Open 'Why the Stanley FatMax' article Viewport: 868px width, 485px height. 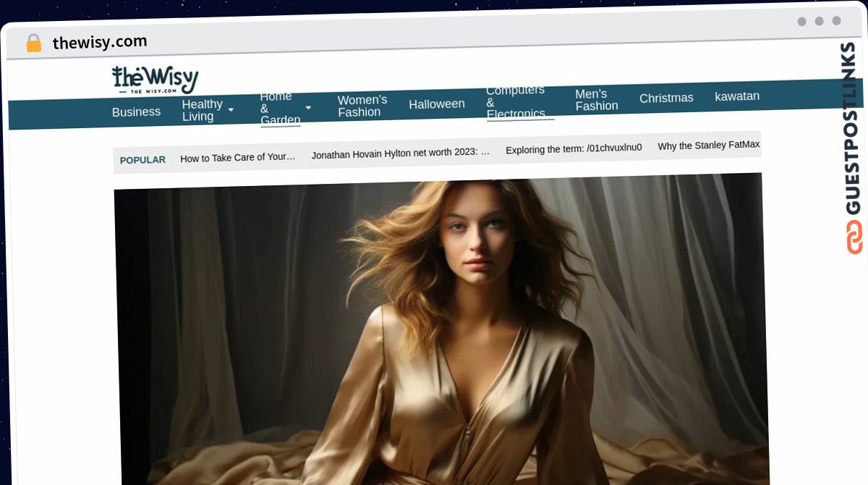pyautogui.click(x=709, y=145)
